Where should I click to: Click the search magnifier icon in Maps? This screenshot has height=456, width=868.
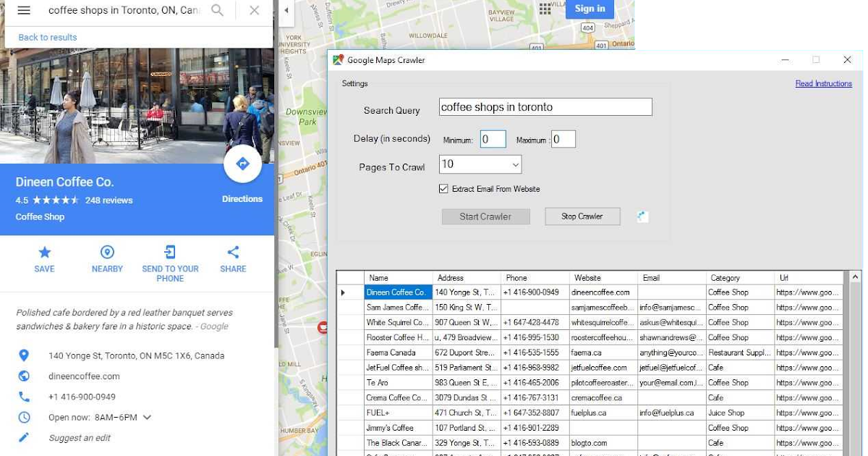[x=217, y=10]
